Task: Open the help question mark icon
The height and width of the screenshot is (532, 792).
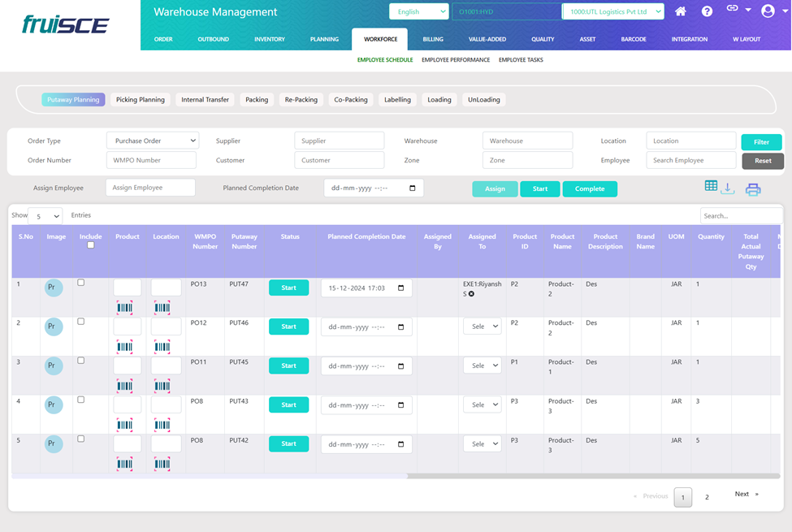Action: (707, 11)
